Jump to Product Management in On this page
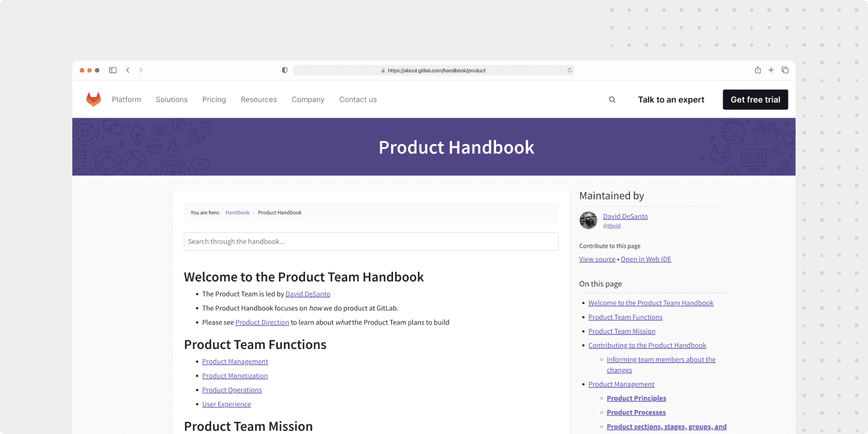Image resolution: width=868 pixels, height=434 pixels. click(x=621, y=385)
